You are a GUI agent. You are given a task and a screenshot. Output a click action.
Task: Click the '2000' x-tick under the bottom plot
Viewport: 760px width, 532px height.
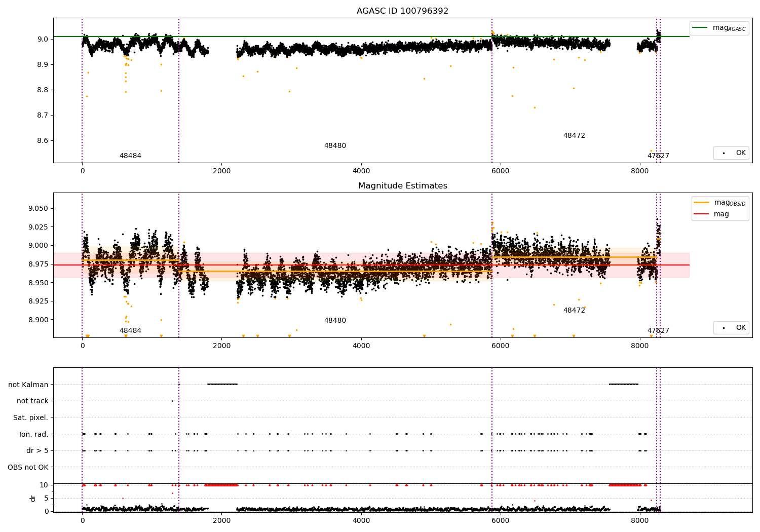[x=222, y=521]
